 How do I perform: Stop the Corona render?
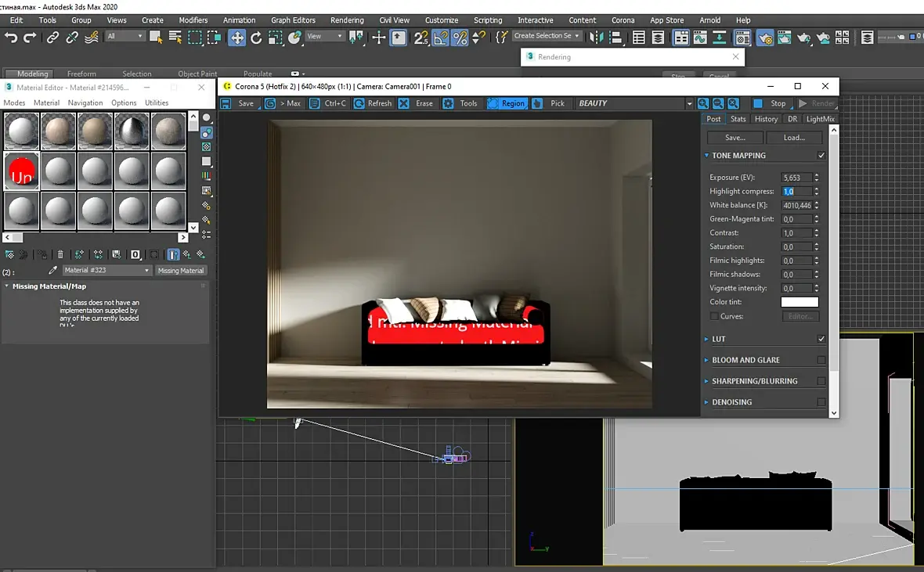pos(770,103)
